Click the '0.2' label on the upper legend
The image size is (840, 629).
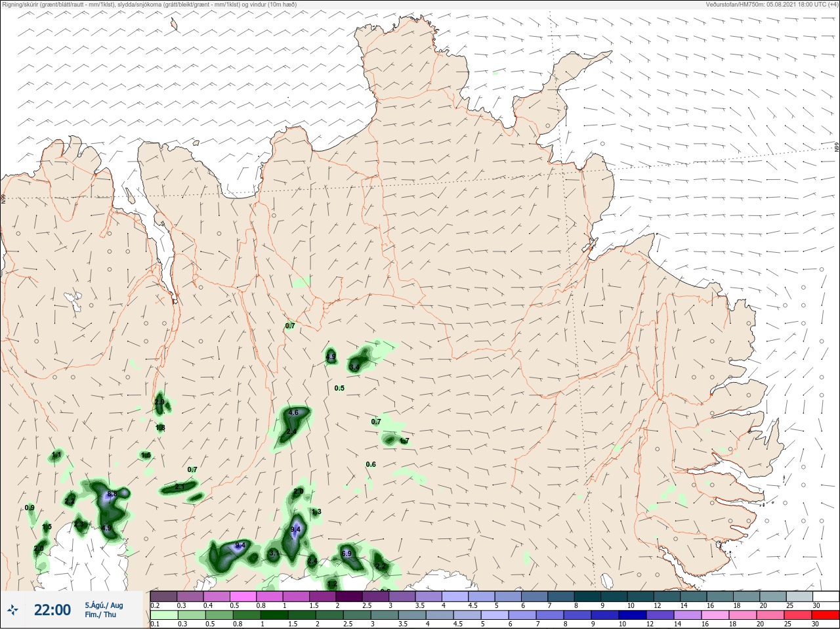coord(155,605)
